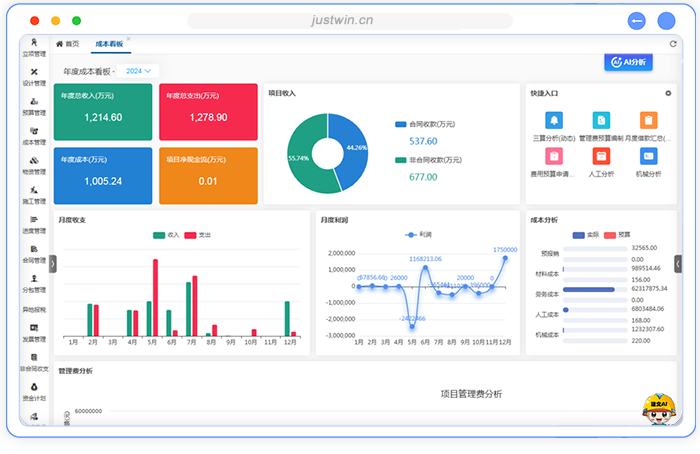700x454 pixels.
Task: Click the green 年度总收入 summary card
Action: tap(103, 112)
